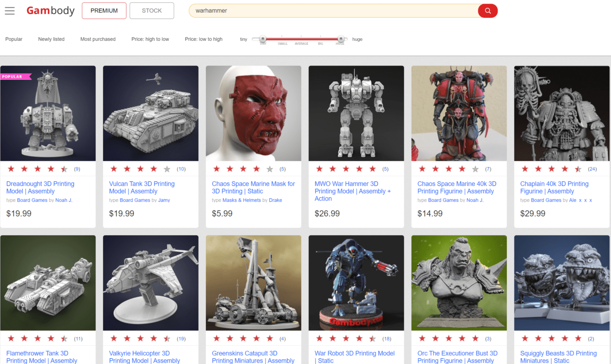This screenshot has height=364, width=611.
Task: Click Dreadnought 3D Printing Model title link
Action: (40, 187)
